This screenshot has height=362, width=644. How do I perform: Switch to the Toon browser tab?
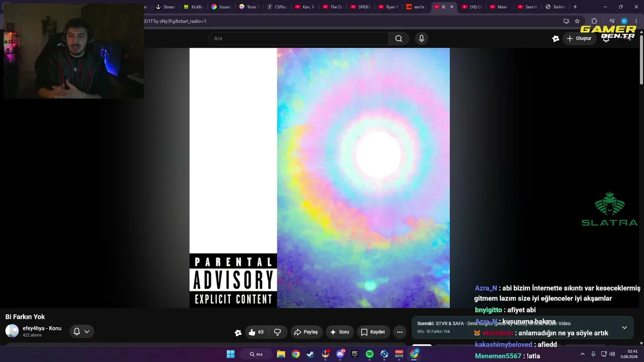point(249,7)
